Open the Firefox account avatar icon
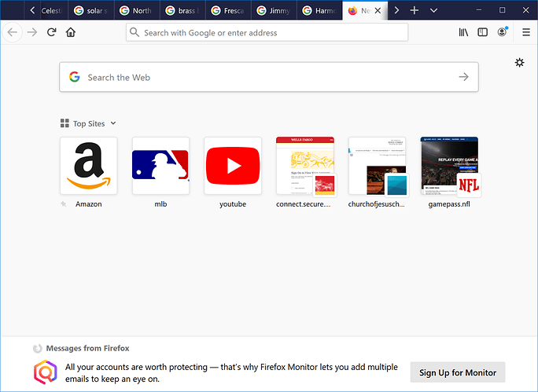The height and width of the screenshot is (392, 538). 502,32
